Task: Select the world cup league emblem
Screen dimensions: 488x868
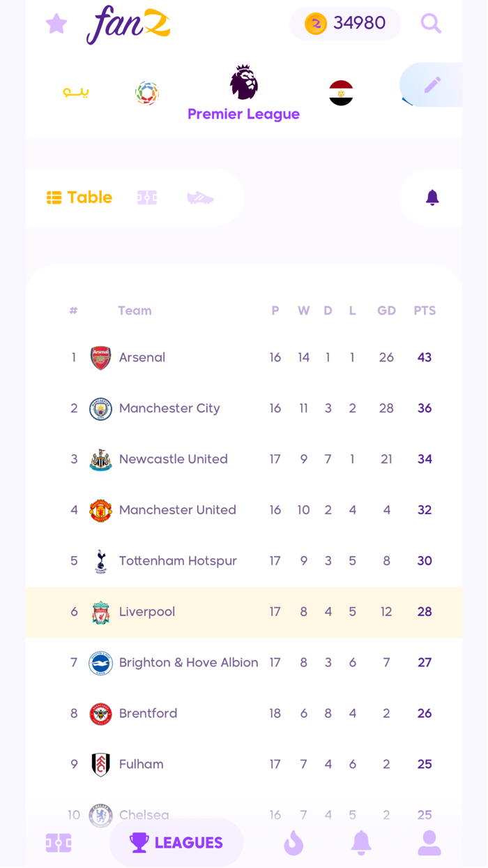Action: pyautogui.click(x=146, y=91)
